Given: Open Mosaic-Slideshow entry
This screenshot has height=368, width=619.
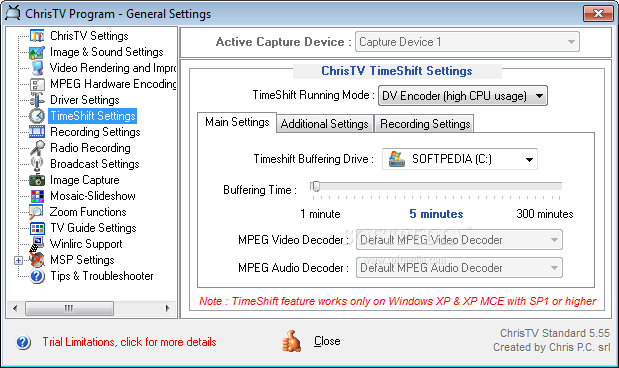Looking at the screenshot, I should pyautogui.click(x=93, y=196).
